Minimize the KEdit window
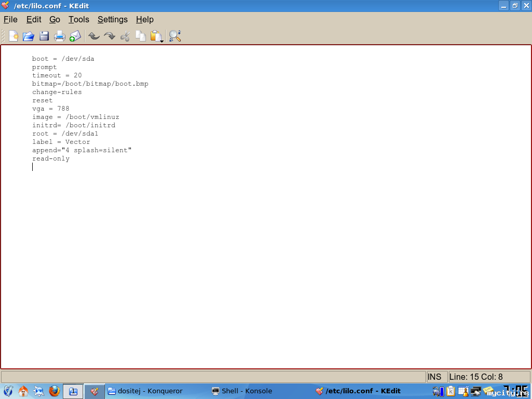 pos(503,5)
